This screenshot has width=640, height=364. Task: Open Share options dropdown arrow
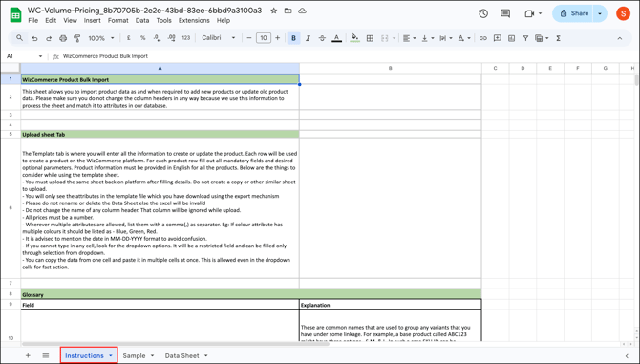click(600, 13)
